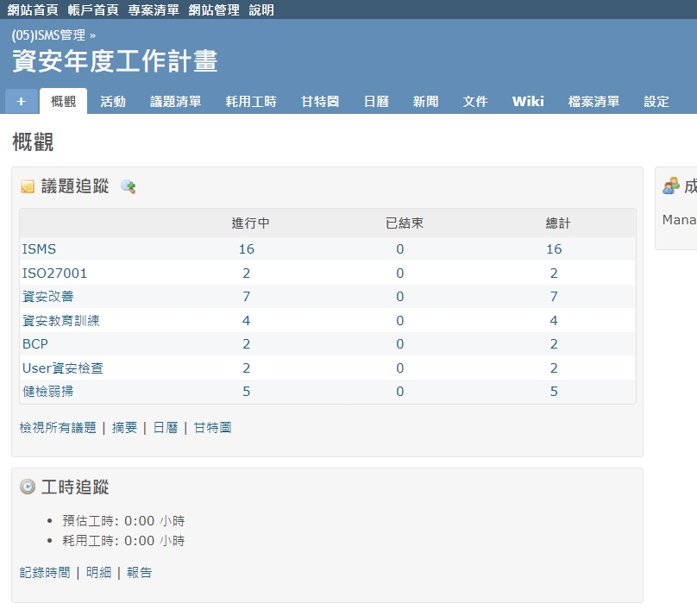Screen dimensions: 697x616
Task: Open the 設定 tab
Action: (x=656, y=101)
